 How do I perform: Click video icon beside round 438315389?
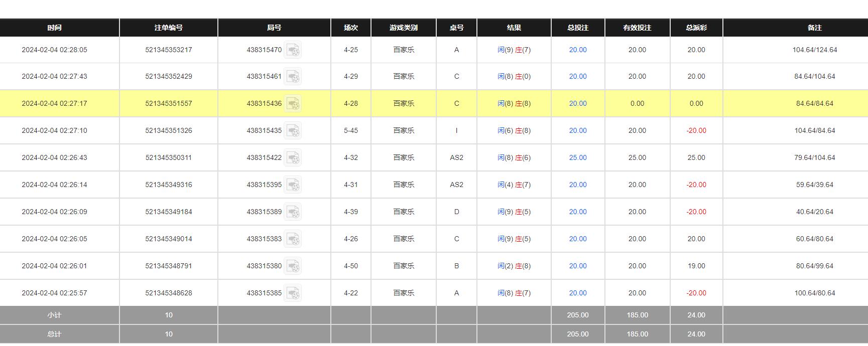(x=293, y=212)
